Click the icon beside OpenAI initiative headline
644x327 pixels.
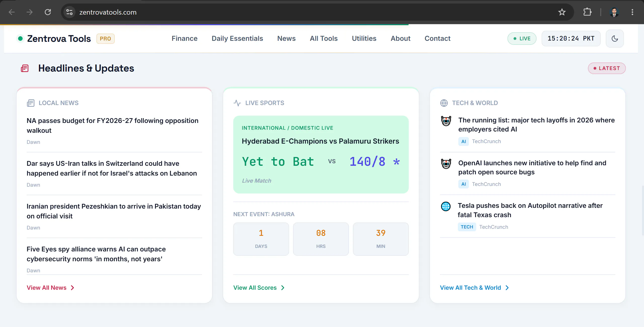click(446, 164)
